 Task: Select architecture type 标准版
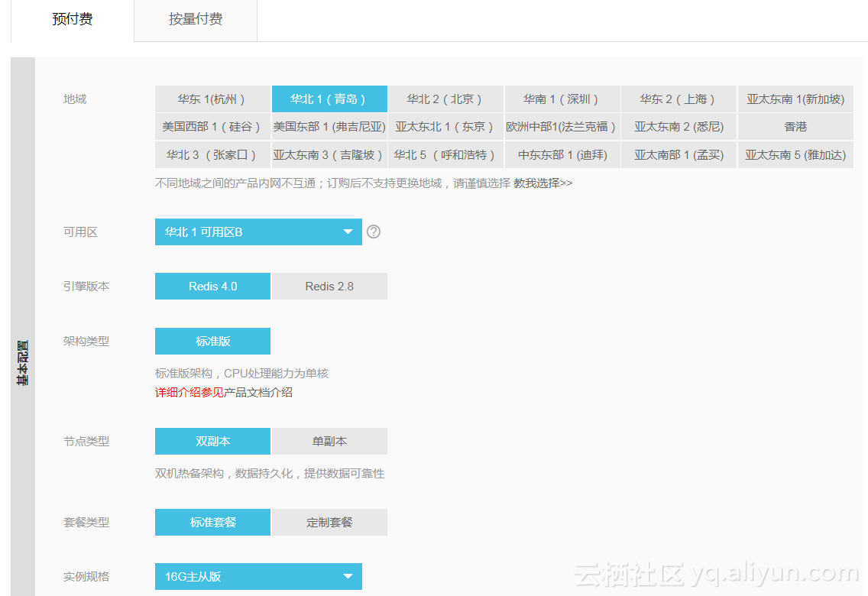tap(212, 341)
